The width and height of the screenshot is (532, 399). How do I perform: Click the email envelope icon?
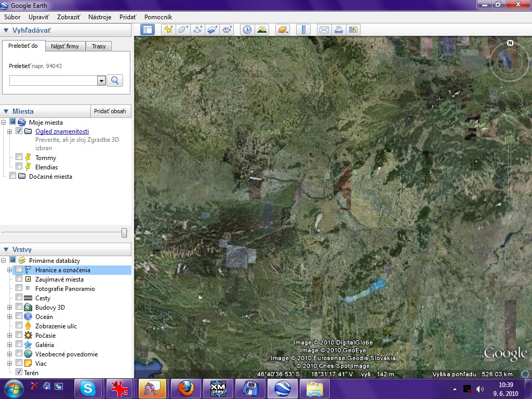[324, 30]
